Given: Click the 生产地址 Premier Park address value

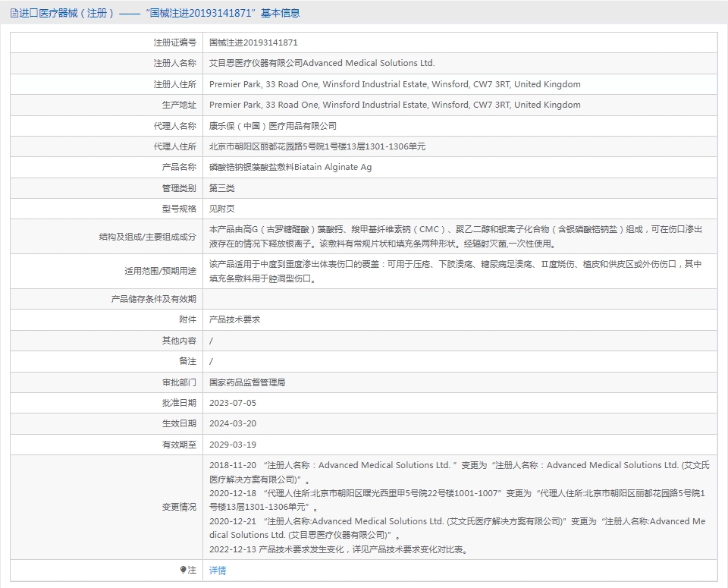Looking at the screenshot, I should [x=394, y=105].
